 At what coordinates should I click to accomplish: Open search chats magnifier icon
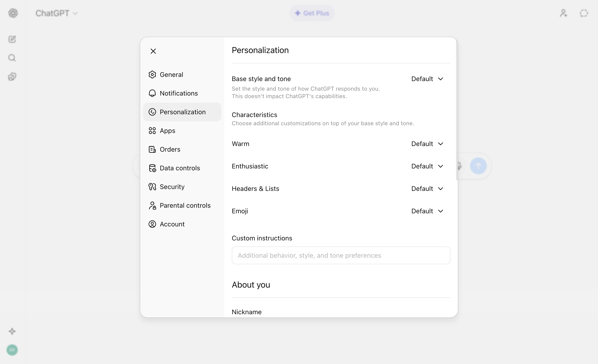(12, 58)
